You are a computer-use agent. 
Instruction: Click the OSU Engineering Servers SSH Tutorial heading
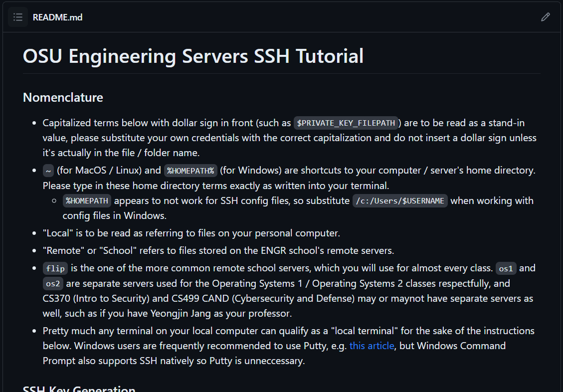pyautogui.click(x=193, y=56)
